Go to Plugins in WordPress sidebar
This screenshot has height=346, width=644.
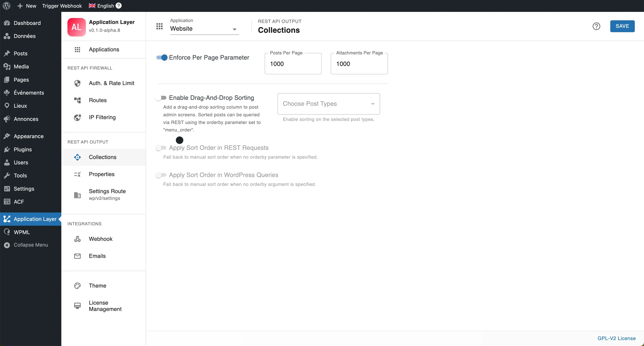pos(22,149)
